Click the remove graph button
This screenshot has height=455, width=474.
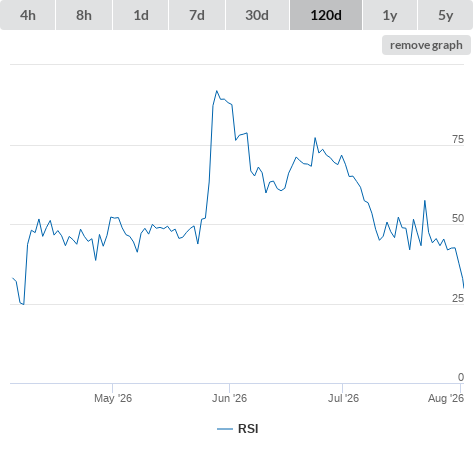[x=426, y=45]
